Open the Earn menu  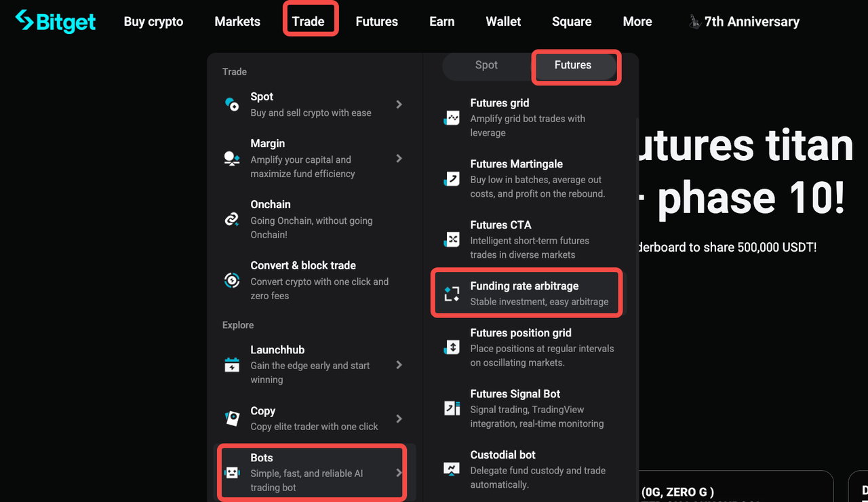(441, 21)
